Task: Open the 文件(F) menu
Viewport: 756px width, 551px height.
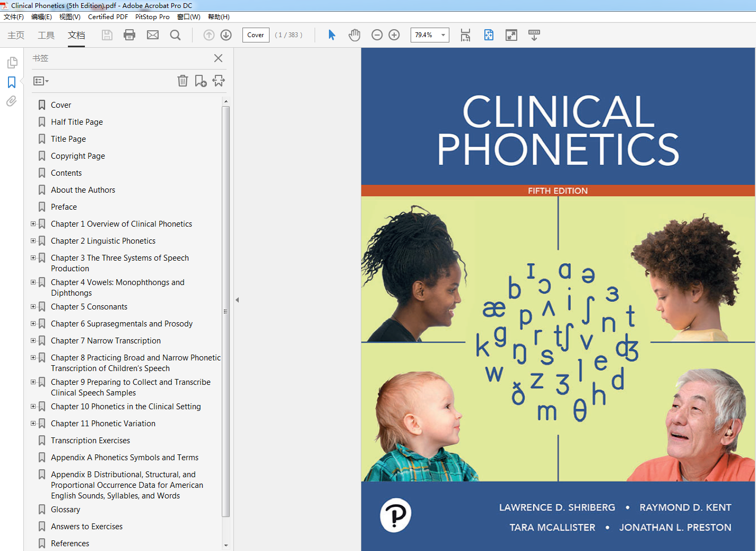Action: [x=14, y=17]
